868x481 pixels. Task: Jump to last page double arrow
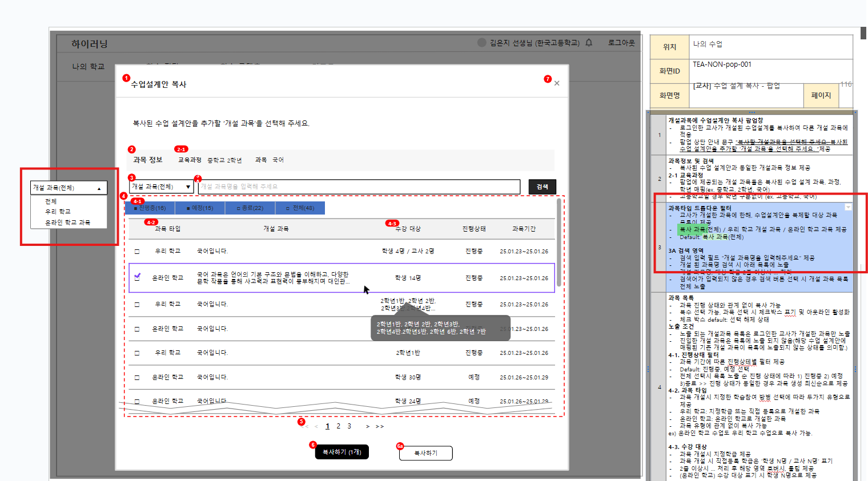point(380,426)
